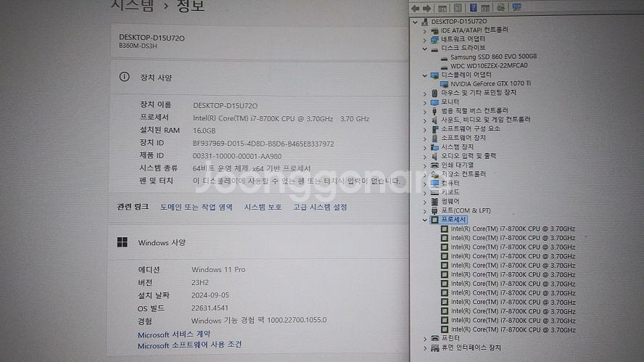Click the 컴퓨터 category icon
The image size is (644, 362).
[x=434, y=184]
